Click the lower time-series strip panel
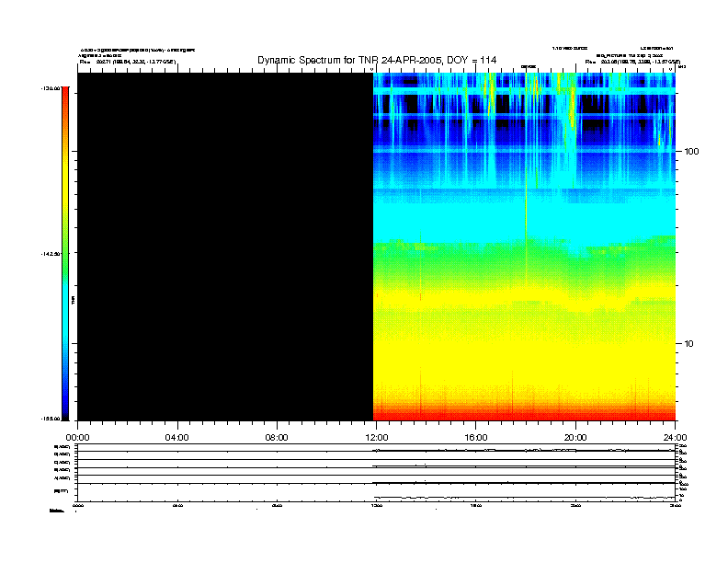 [377, 473]
